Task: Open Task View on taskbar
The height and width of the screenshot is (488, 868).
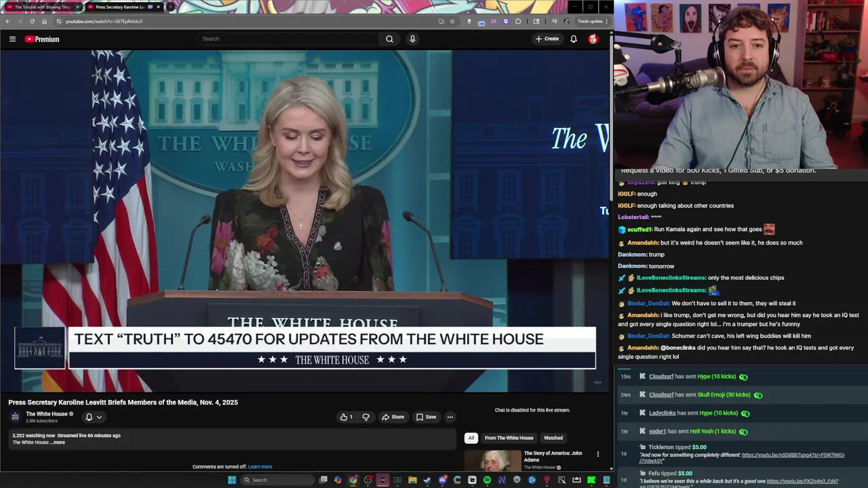Action: pyautogui.click(x=323, y=480)
